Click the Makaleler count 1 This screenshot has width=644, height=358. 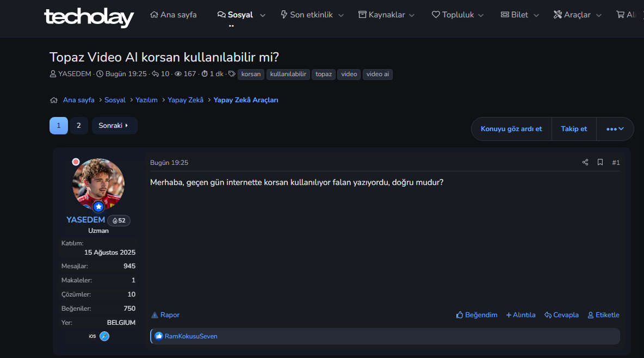(133, 280)
